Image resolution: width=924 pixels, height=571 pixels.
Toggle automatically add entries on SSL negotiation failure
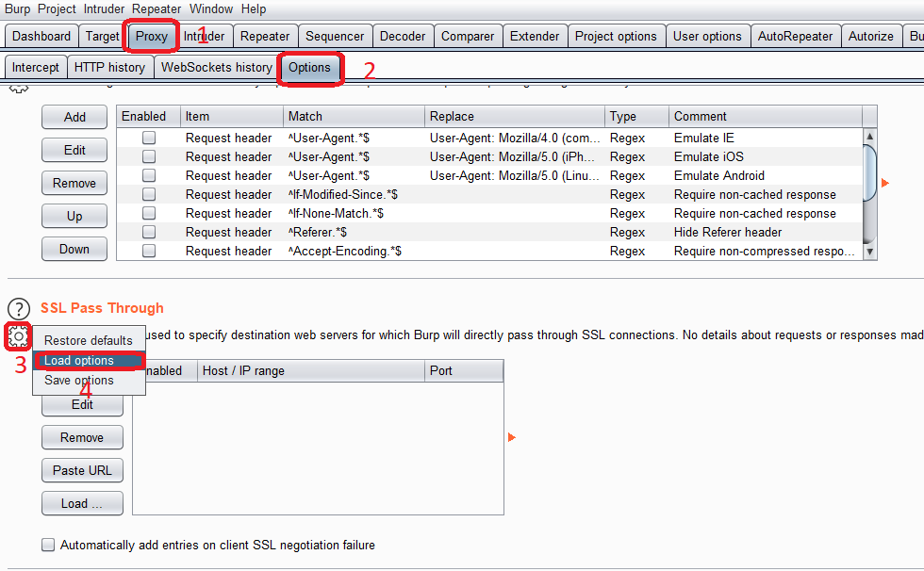[x=48, y=545]
